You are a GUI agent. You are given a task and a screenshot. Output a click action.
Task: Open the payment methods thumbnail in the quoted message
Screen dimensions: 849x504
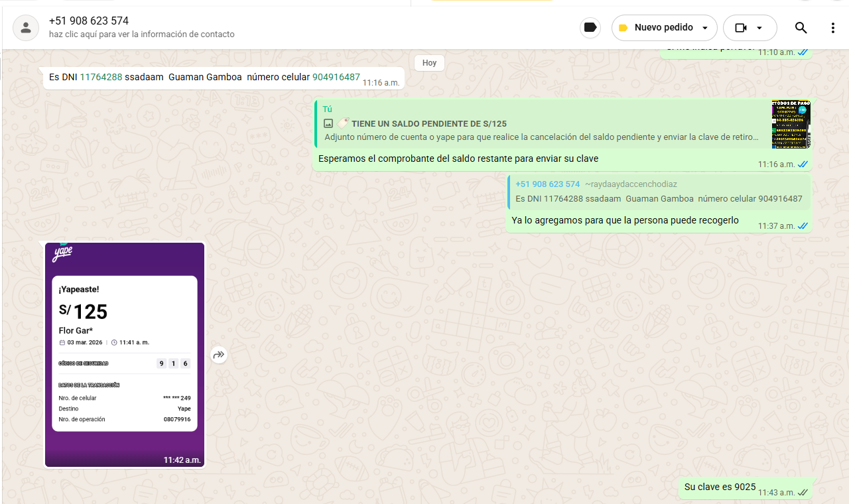pyautogui.click(x=791, y=124)
